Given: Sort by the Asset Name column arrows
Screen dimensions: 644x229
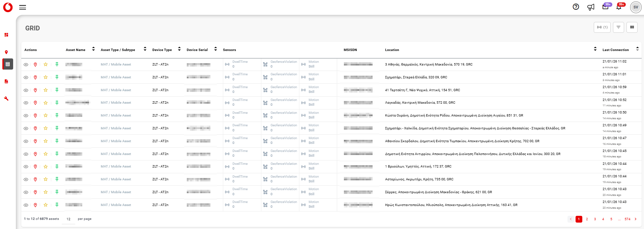Looking at the screenshot, I should (93, 49).
